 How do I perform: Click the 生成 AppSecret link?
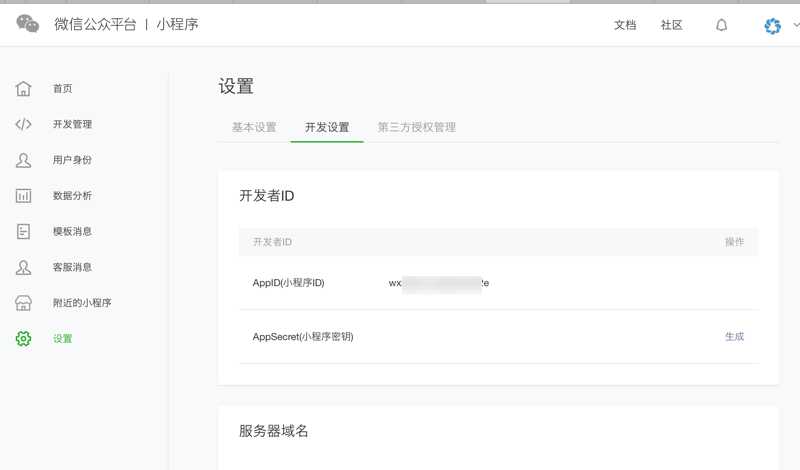pyautogui.click(x=734, y=337)
